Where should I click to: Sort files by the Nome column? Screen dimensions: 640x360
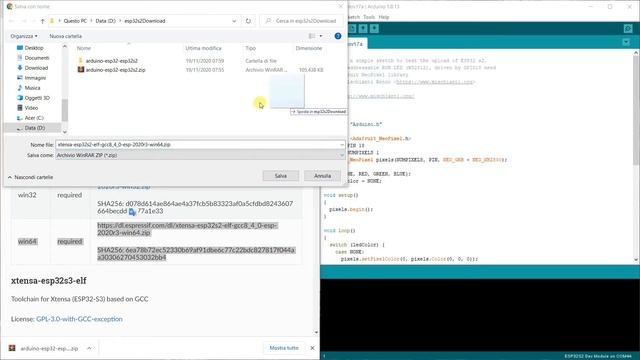click(84, 48)
